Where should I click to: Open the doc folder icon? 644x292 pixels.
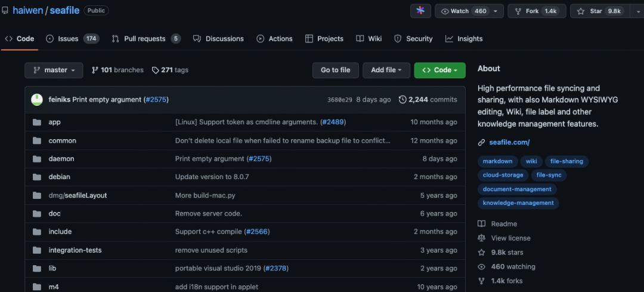tap(37, 213)
